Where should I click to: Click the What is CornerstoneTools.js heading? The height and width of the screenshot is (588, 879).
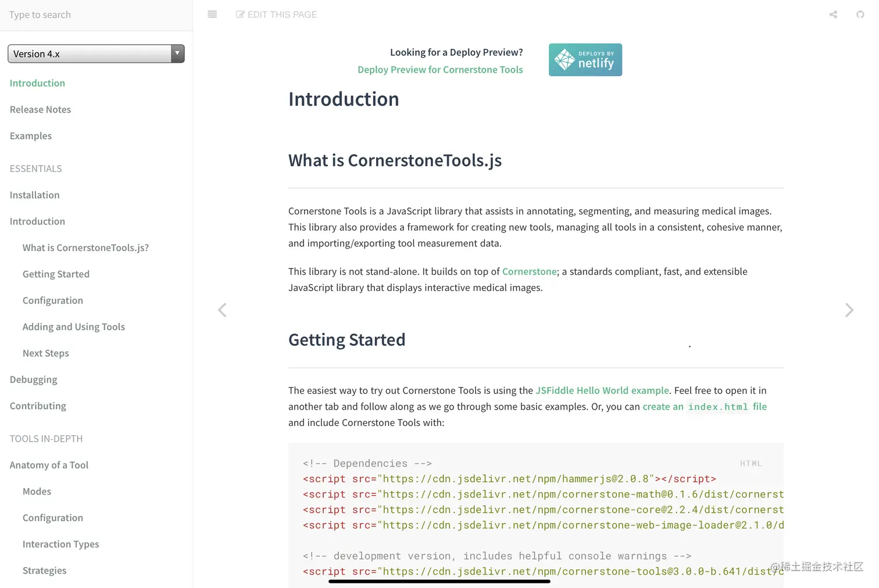tap(395, 160)
